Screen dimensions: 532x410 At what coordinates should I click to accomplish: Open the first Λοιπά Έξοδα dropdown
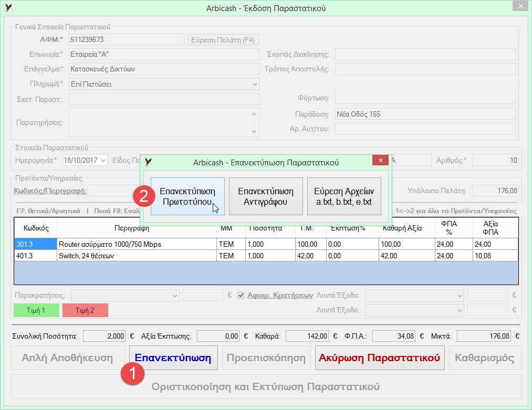(x=414, y=296)
